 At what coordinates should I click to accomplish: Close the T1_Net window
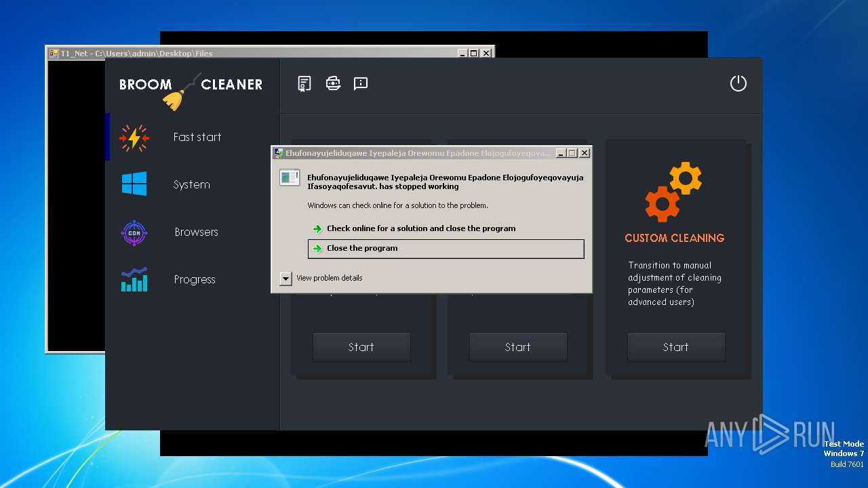(486, 53)
